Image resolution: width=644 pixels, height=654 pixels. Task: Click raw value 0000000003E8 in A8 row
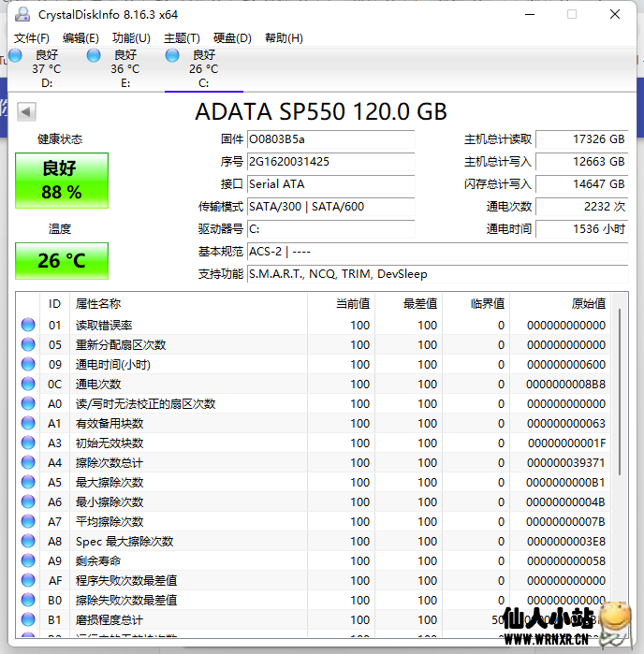pos(566,542)
